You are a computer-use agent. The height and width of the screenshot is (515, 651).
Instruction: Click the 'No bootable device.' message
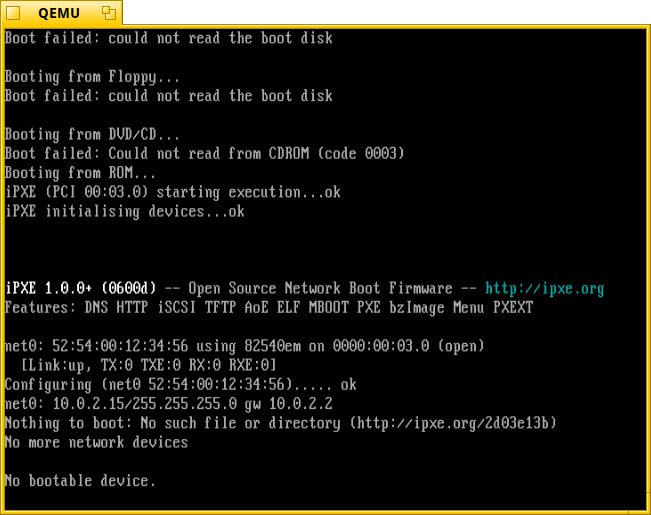tap(80, 481)
